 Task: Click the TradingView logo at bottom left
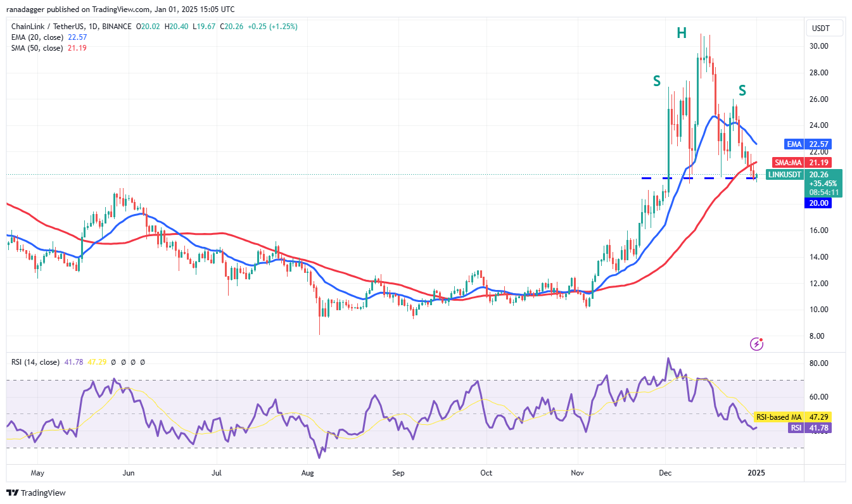(x=35, y=493)
